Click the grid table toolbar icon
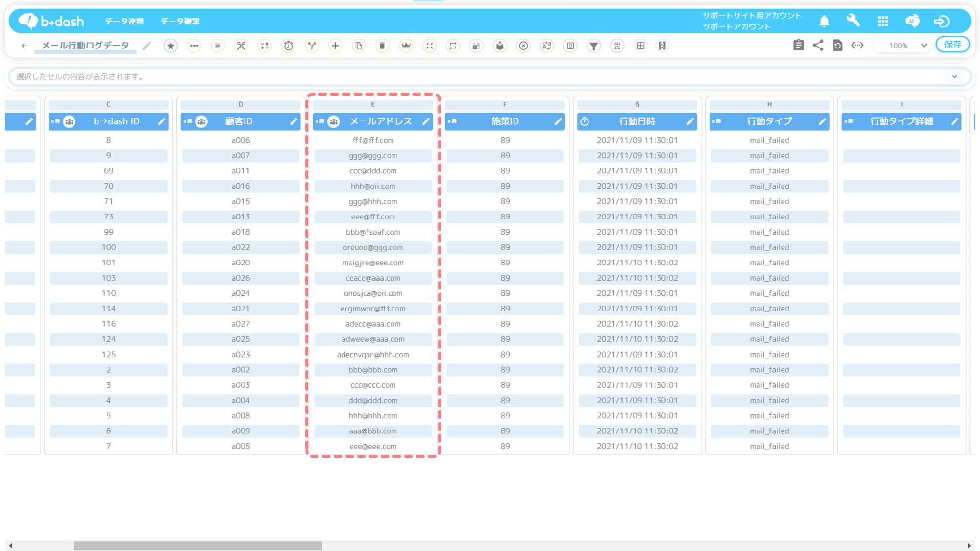The image size is (980, 551). coord(640,46)
